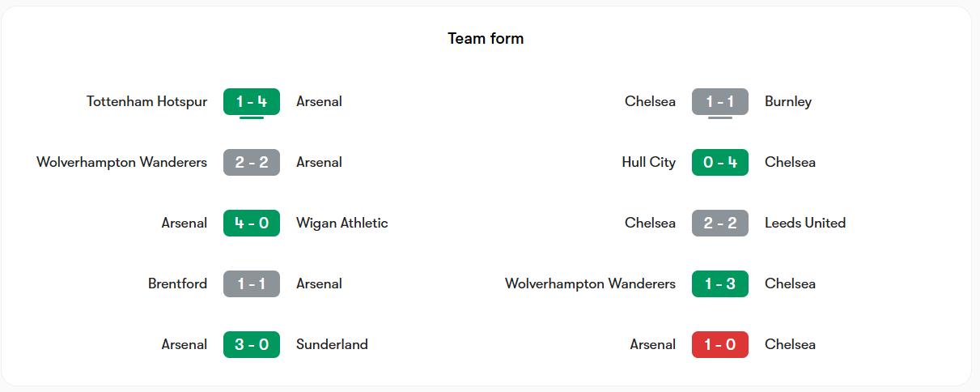The height and width of the screenshot is (392, 980).
Task: Click the red Arsenal 1-0 Chelsea score
Action: pos(720,344)
